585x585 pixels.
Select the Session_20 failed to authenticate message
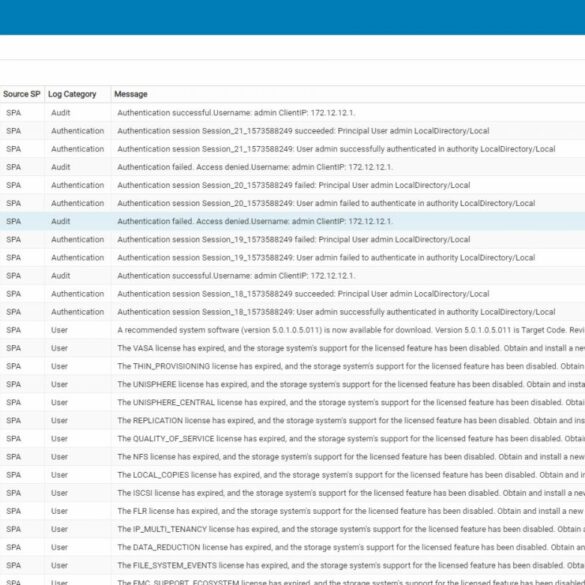326,203
